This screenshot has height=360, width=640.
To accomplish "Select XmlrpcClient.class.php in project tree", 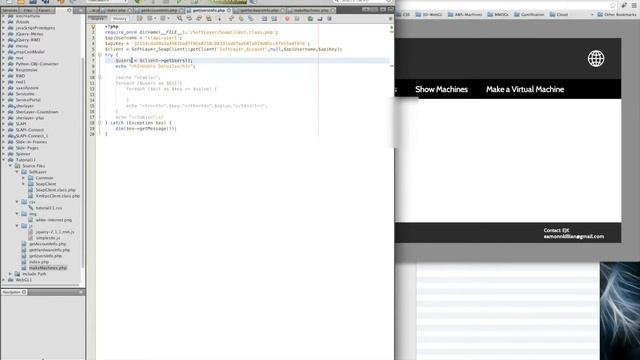I will pos(58,196).
